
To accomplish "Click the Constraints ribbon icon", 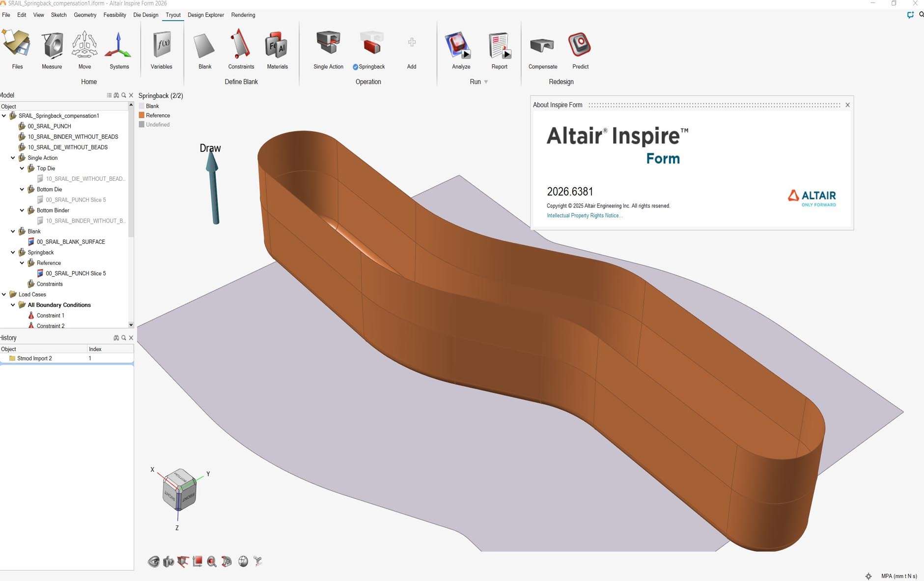I will point(241,46).
